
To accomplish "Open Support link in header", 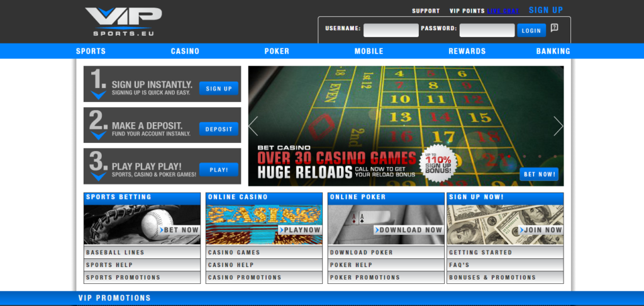I will (426, 11).
